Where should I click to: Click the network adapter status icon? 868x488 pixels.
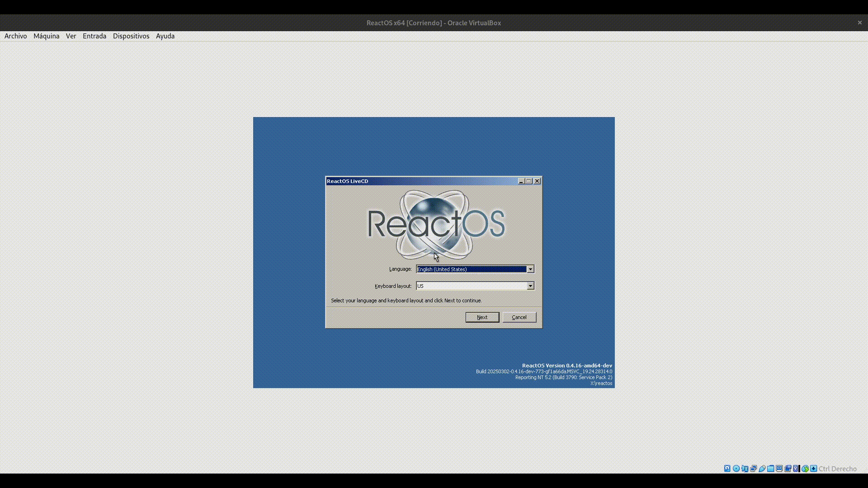pos(754,469)
